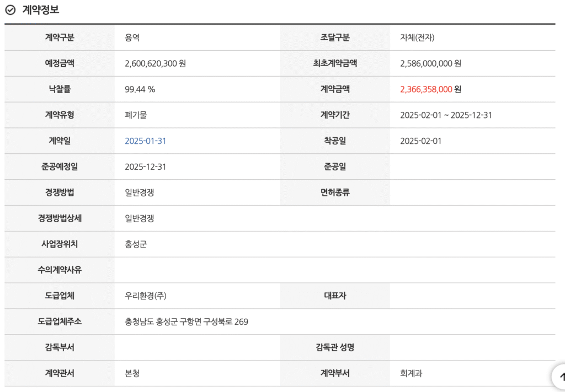This screenshot has height=392, width=565.
Task: Click the contractor address 충청남도 홍성군 구항면
Action: (x=186, y=322)
